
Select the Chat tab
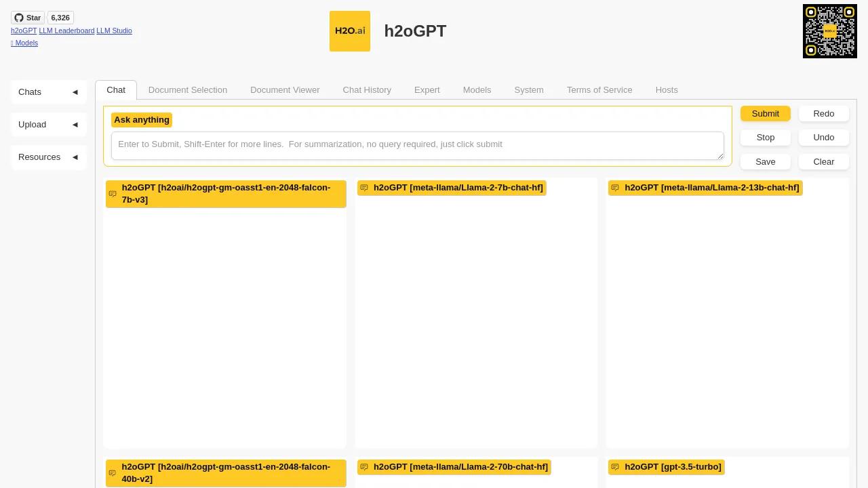tap(116, 90)
